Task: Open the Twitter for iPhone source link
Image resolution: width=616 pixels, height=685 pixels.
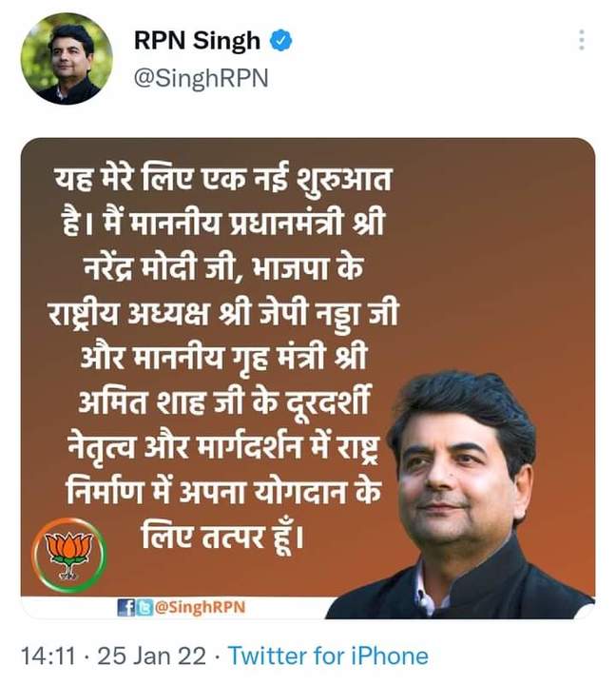Action: pos(328,656)
